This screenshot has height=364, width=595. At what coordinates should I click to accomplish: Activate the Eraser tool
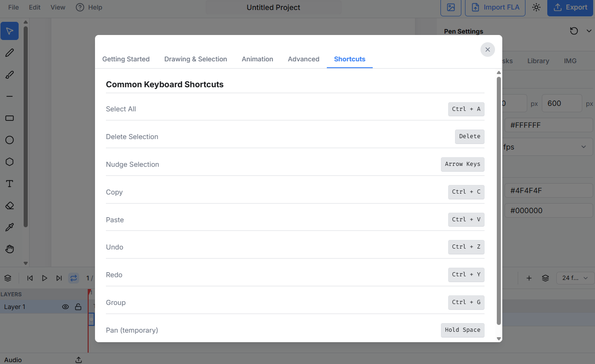10,205
